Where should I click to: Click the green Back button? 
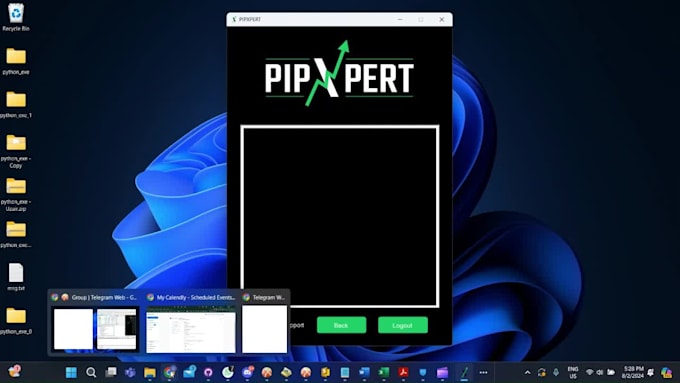[341, 325]
